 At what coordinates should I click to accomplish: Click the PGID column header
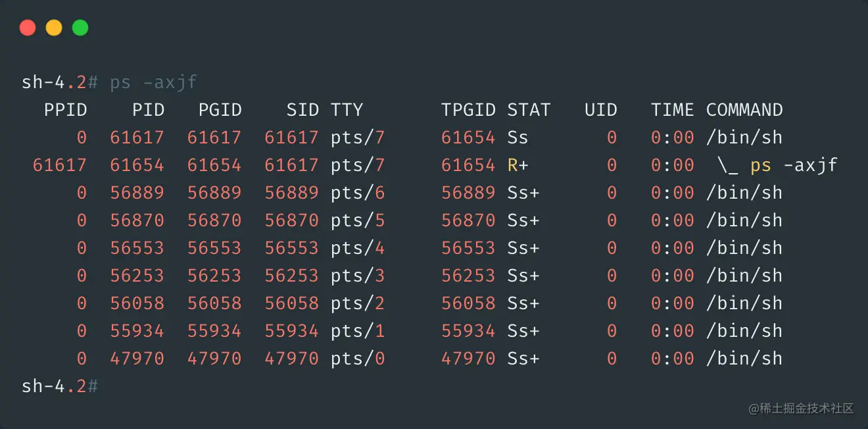[220, 110]
